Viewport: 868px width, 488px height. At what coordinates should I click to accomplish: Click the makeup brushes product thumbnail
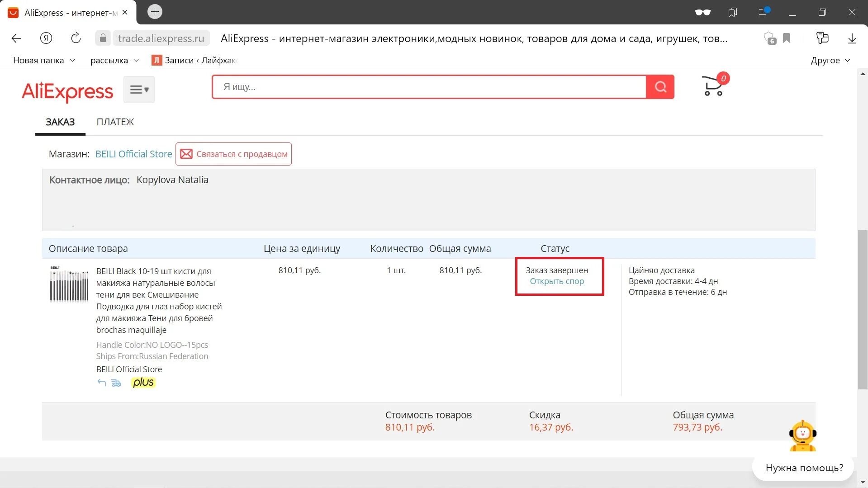coord(69,284)
